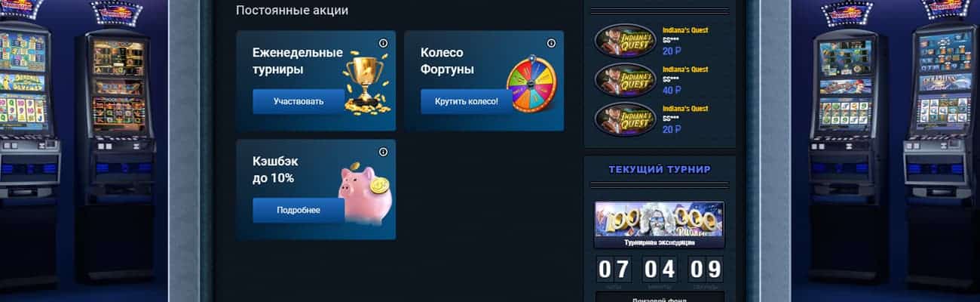Spin via Крутить колесо! button
The height and width of the screenshot is (302, 980).
point(467,101)
